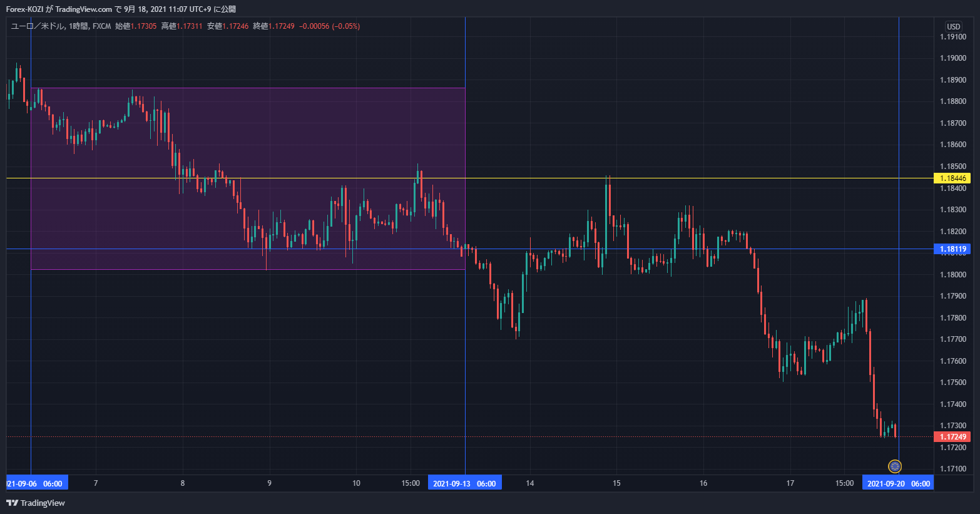Screen dimensions: 980x514
Task: Click the 9月 18, 2021 11:07 UTC+9 timestamp
Action: point(167,9)
